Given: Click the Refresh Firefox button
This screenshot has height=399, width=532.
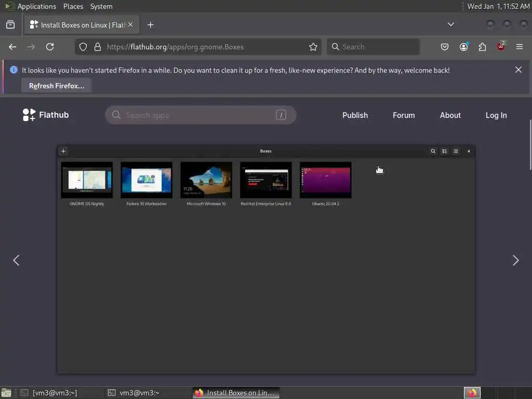Looking at the screenshot, I should click(x=56, y=86).
